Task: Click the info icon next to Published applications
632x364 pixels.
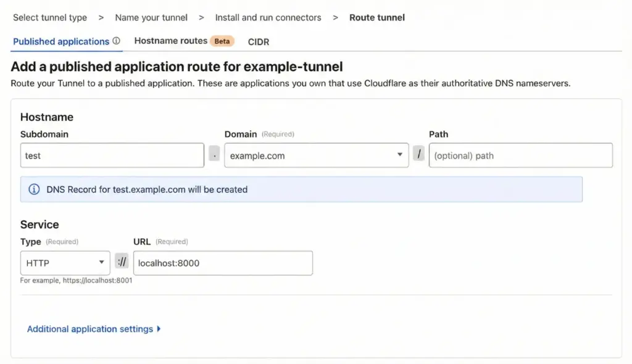Action: [x=117, y=41]
